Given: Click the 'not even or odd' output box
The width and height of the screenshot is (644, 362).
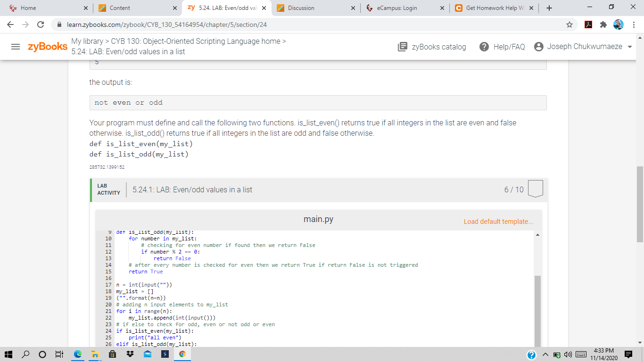Looking at the screenshot, I should point(318,103).
